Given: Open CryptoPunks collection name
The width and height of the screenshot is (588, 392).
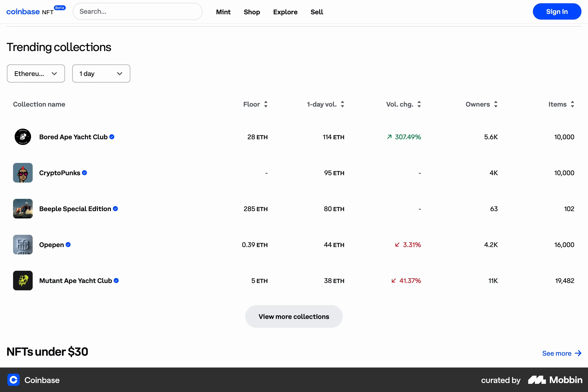Looking at the screenshot, I should (x=60, y=173).
